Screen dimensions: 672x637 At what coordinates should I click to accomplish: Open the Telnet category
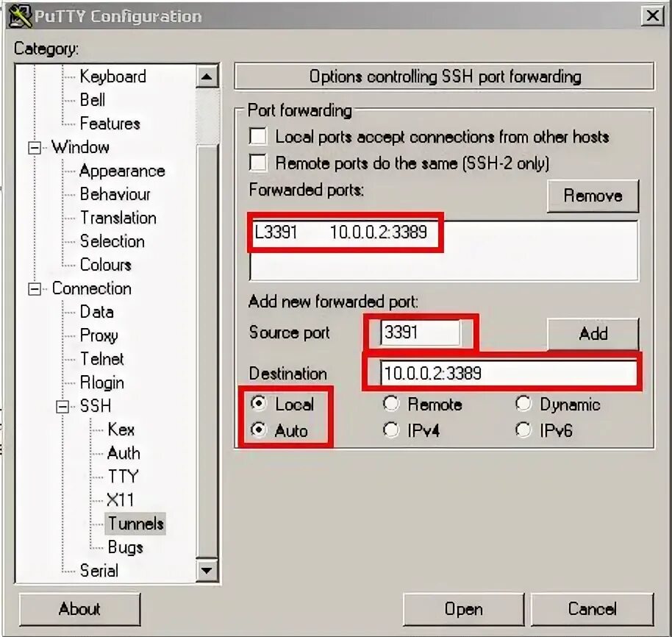click(x=102, y=359)
